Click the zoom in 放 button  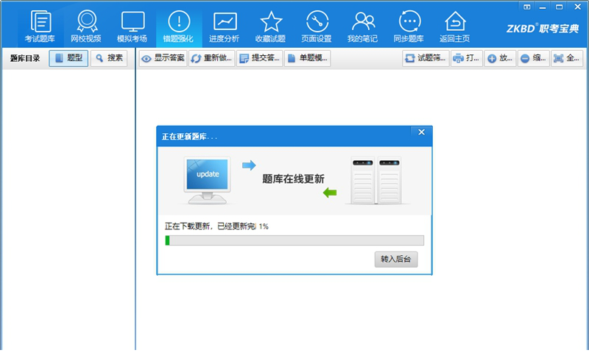[x=500, y=58]
